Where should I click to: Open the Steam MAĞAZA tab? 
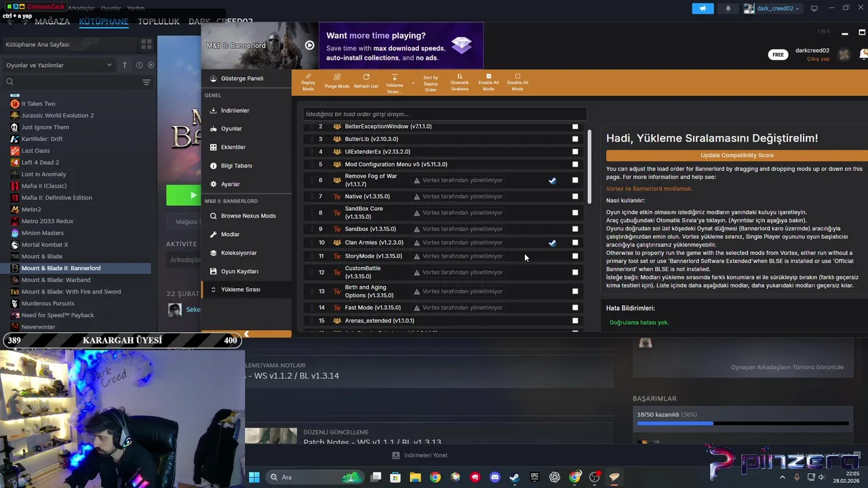52,22
